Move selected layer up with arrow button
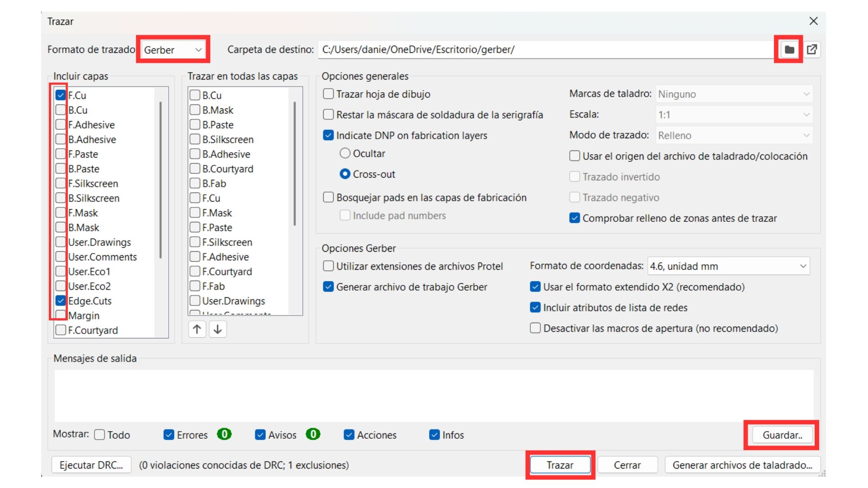Image resolution: width=868 pixels, height=488 pixels. point(197,329)
